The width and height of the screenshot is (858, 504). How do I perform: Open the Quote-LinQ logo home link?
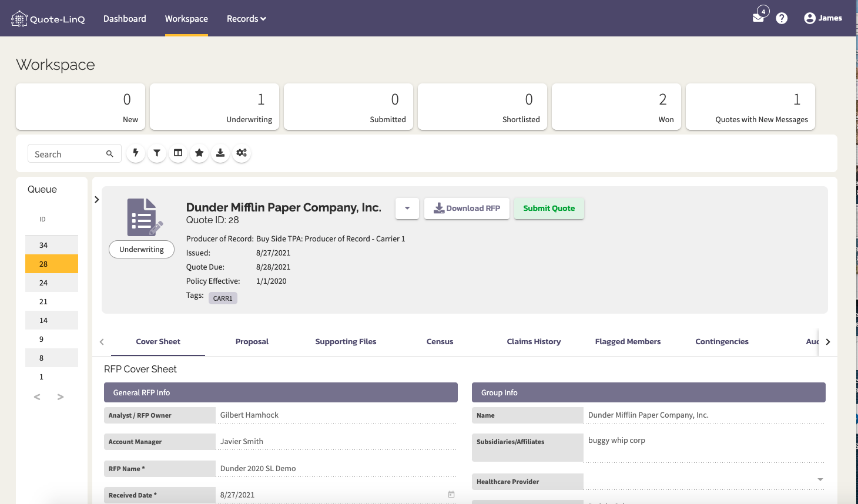point(48,19)
